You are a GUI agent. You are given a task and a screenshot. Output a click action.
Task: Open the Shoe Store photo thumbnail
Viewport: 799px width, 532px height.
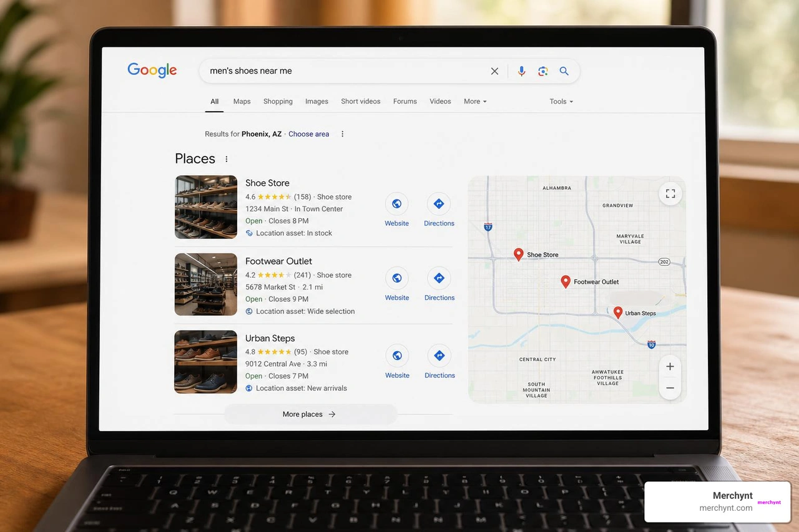(x=206, y=207)
